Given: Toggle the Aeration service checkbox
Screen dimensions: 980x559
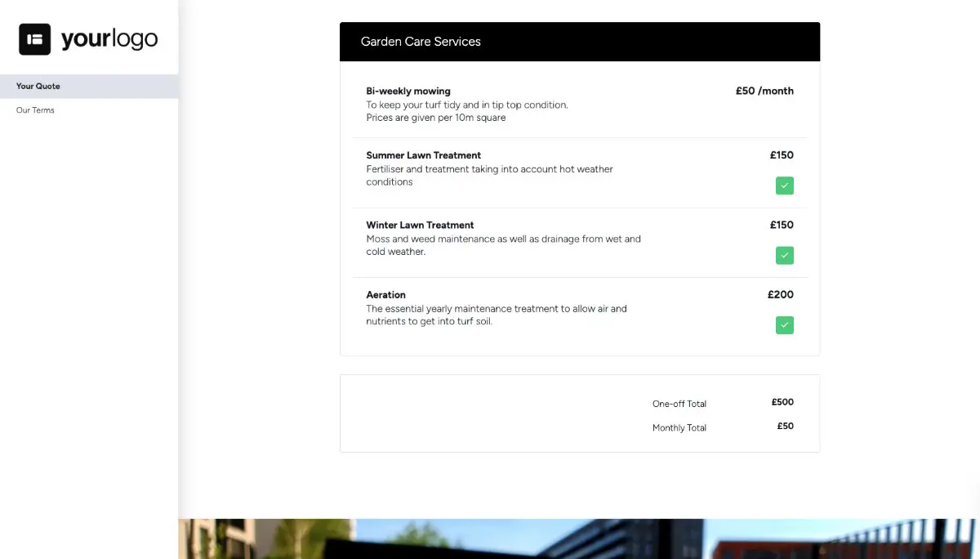Looking at the screenshot, I should pos(784,324).
